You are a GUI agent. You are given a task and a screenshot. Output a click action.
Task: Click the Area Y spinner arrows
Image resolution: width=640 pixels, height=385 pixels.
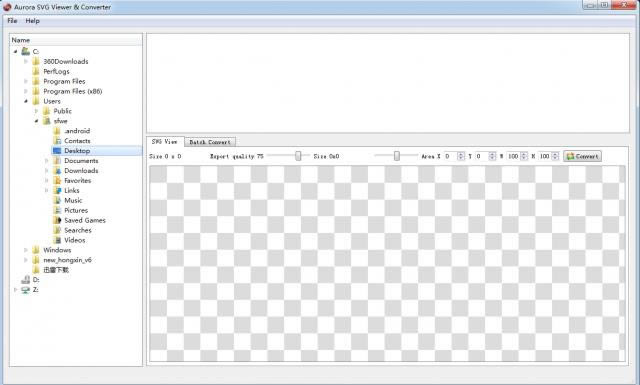click(493, 156)
